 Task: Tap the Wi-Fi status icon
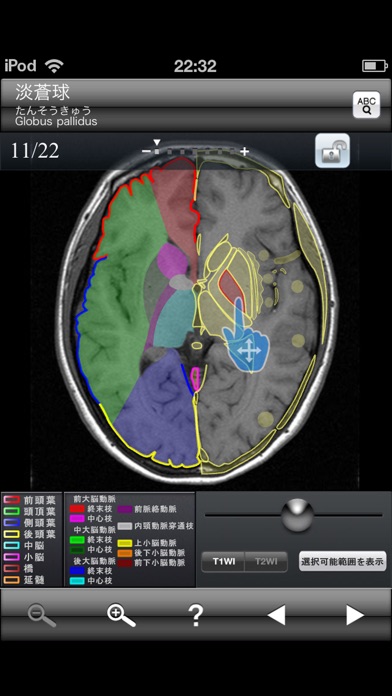[54, 66]
